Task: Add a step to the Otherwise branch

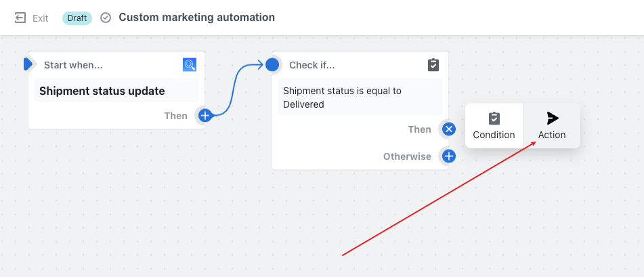Action: pyautogui.click(x=449, y=156)
